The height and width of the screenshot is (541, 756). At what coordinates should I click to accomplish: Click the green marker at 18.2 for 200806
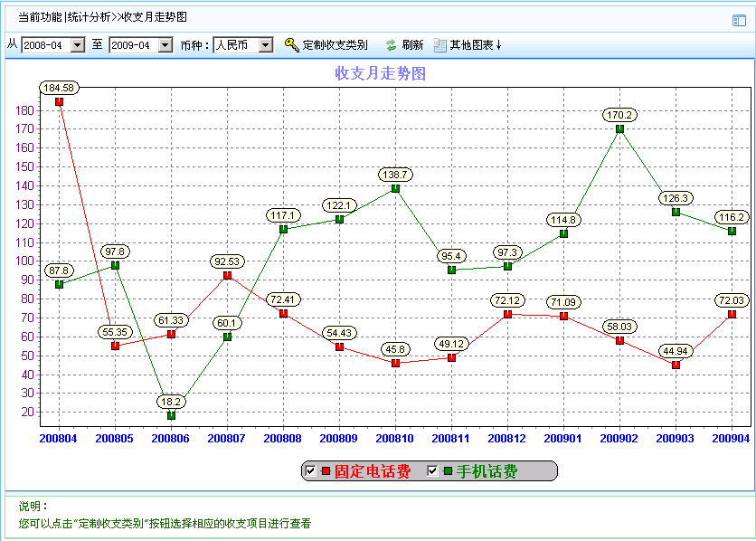click(x=171, y=415)
